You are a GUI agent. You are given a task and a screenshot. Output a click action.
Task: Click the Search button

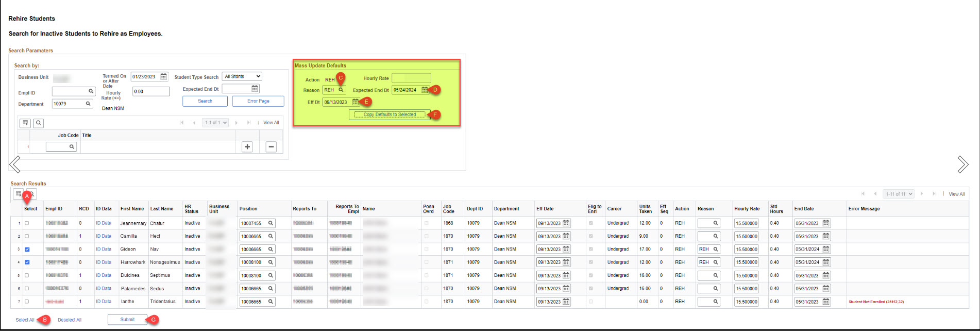click(205, 101)
